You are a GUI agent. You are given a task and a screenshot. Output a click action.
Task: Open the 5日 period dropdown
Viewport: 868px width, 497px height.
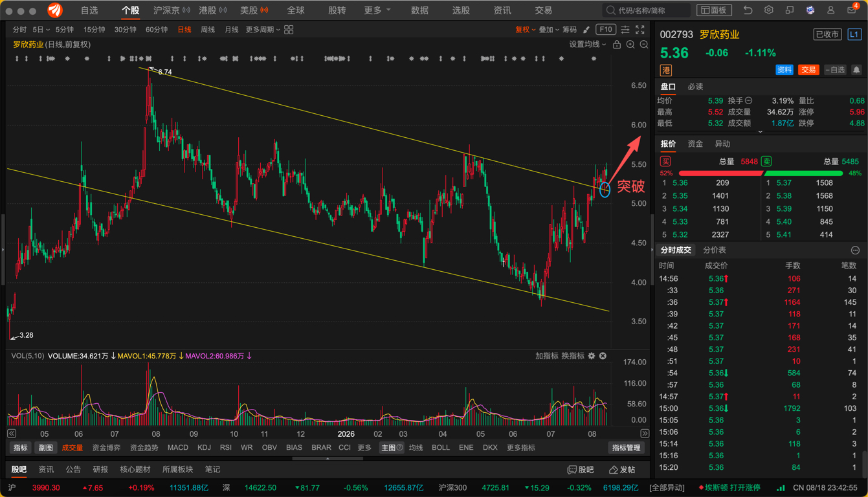(x=41, y=30)
